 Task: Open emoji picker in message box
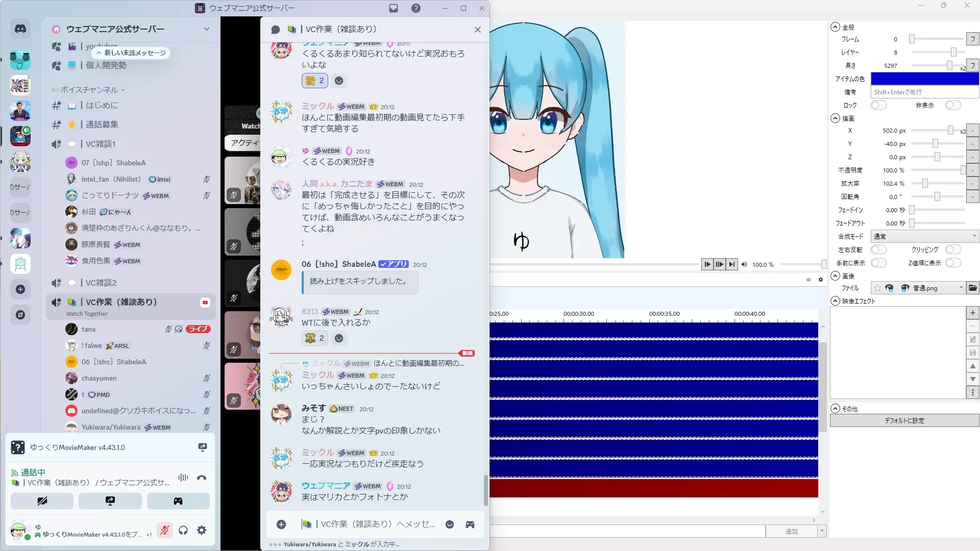pyautogui.click(x=450, y=524)
